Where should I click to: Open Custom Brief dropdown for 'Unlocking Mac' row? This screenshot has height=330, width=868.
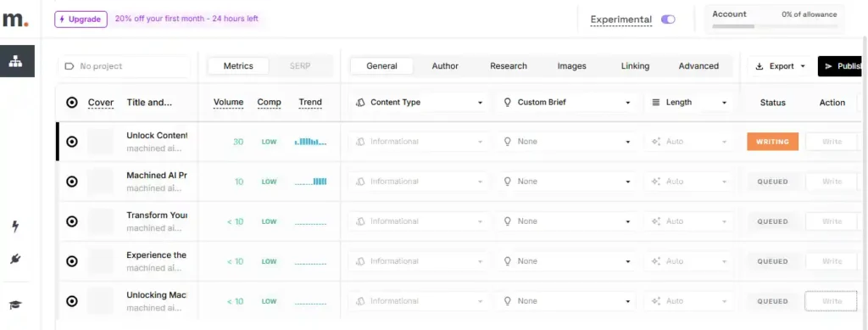pos(566,301)
